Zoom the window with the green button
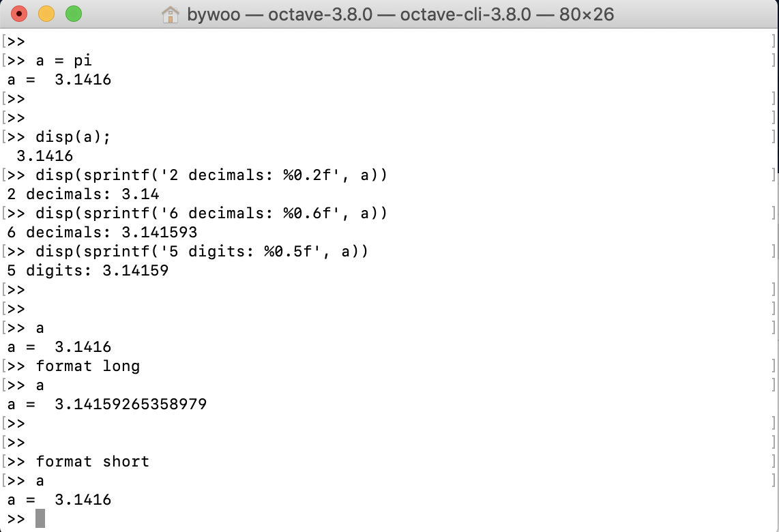 74,14
